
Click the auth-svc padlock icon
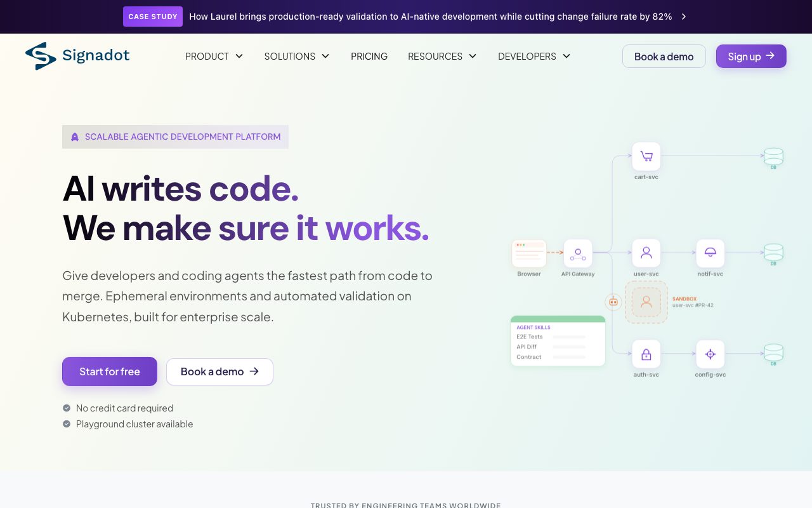tap(646, 354)
